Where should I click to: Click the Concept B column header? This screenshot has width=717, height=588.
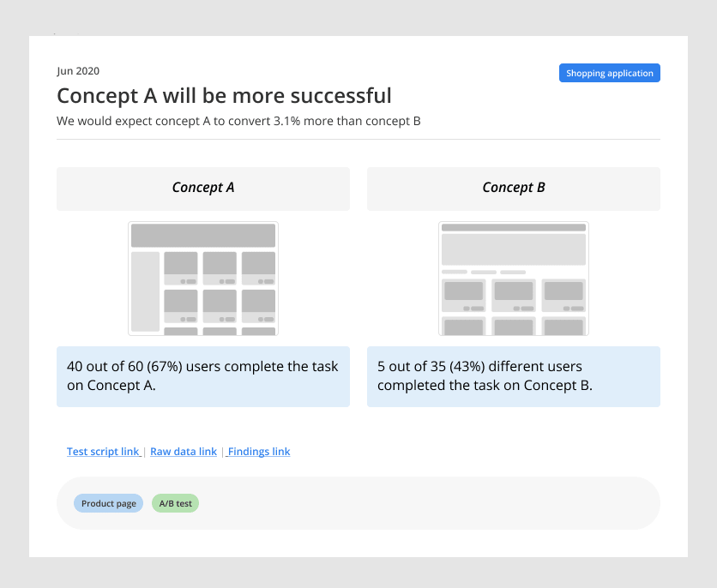[513, 189]
